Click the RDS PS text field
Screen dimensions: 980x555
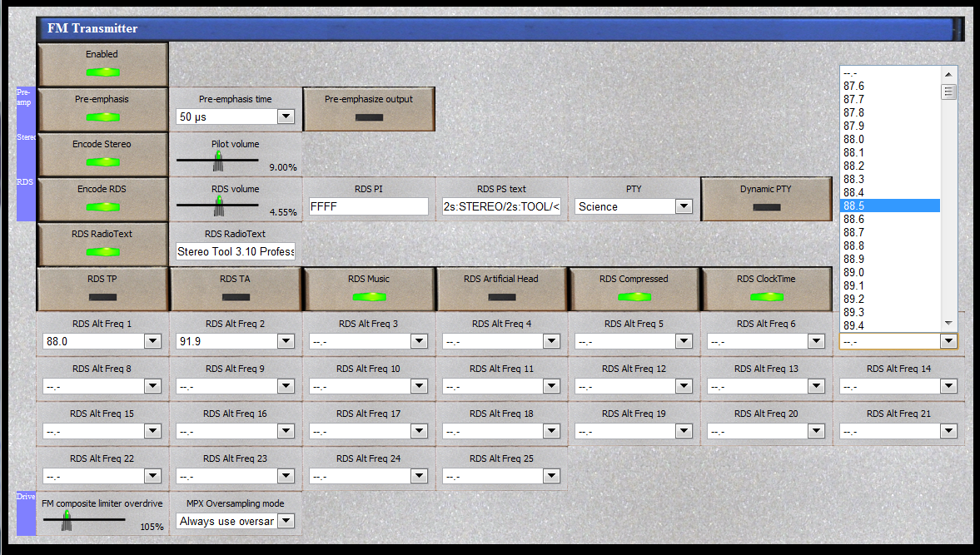(501, 206)
